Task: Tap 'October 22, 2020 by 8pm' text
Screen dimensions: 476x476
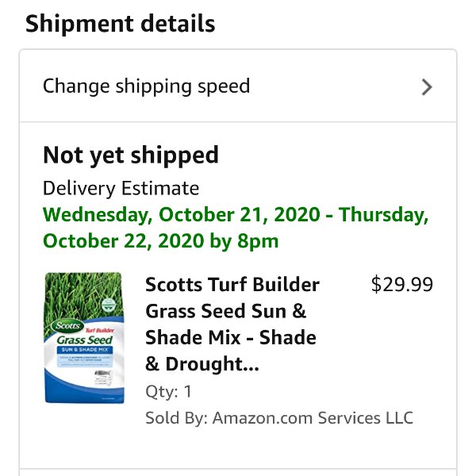Action: click(160, 241)
